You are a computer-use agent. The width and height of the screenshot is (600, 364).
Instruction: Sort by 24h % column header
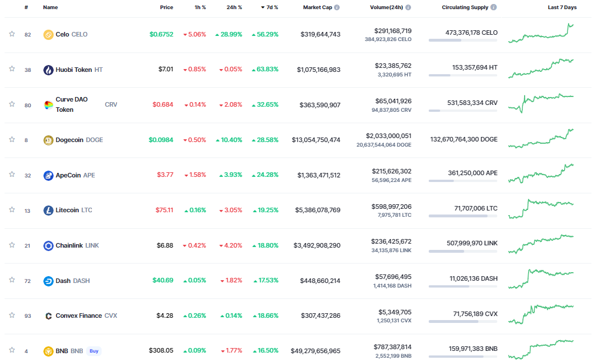pos(234,7)
